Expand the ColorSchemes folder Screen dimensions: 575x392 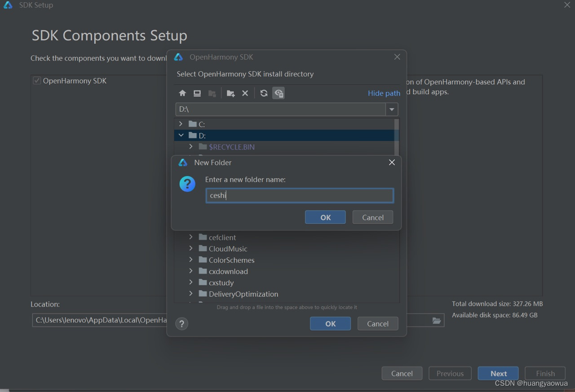pos(191,260)
